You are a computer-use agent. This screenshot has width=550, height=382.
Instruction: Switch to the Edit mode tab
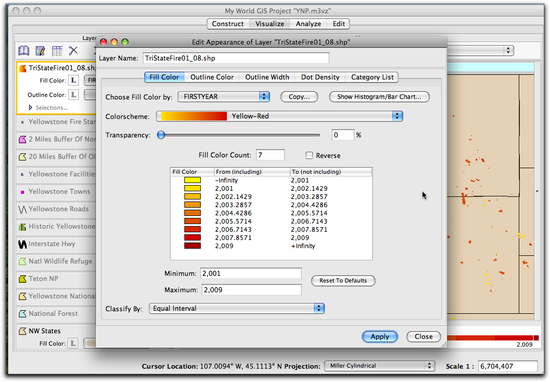click(x=338, y=24)
